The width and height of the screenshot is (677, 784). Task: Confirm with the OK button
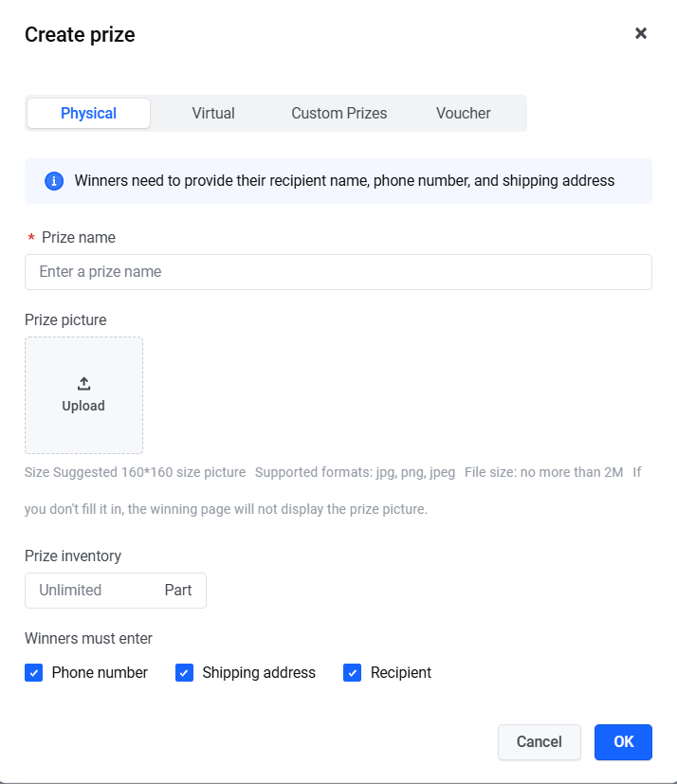pos(623,742)
